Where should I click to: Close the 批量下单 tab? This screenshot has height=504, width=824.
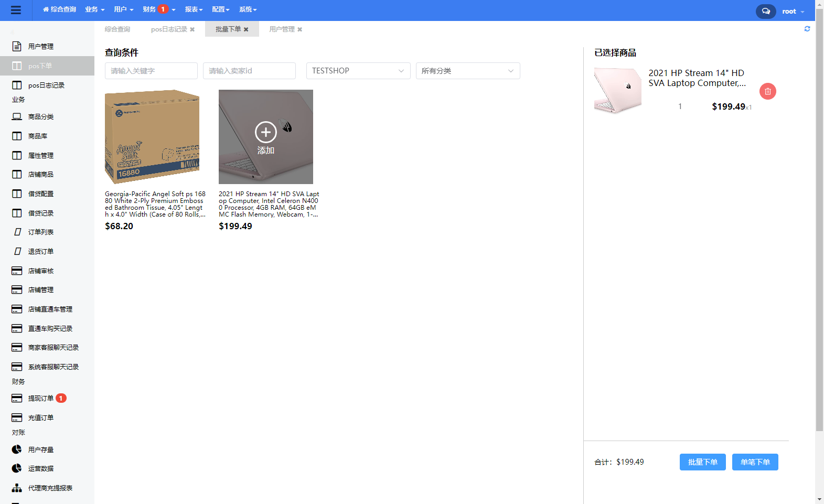[x=246, y=29]
